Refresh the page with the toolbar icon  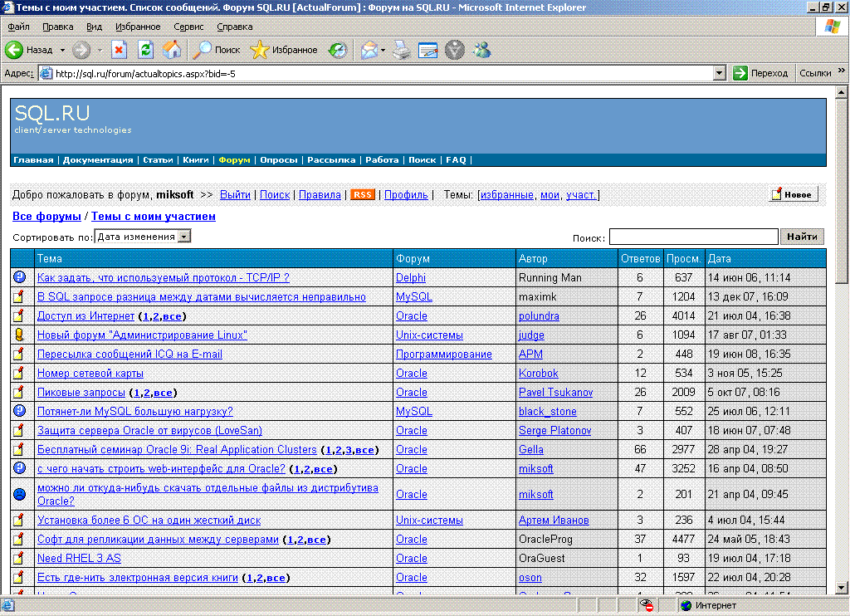tap(145, 50)
